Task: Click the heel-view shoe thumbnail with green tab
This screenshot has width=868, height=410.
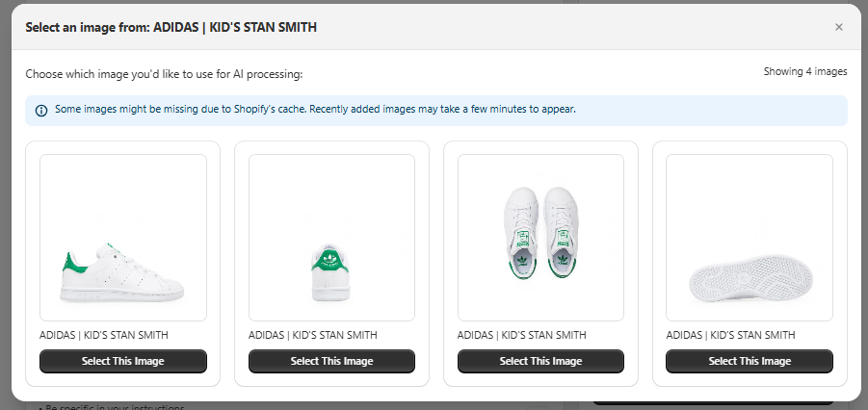Action: [331, 238]
